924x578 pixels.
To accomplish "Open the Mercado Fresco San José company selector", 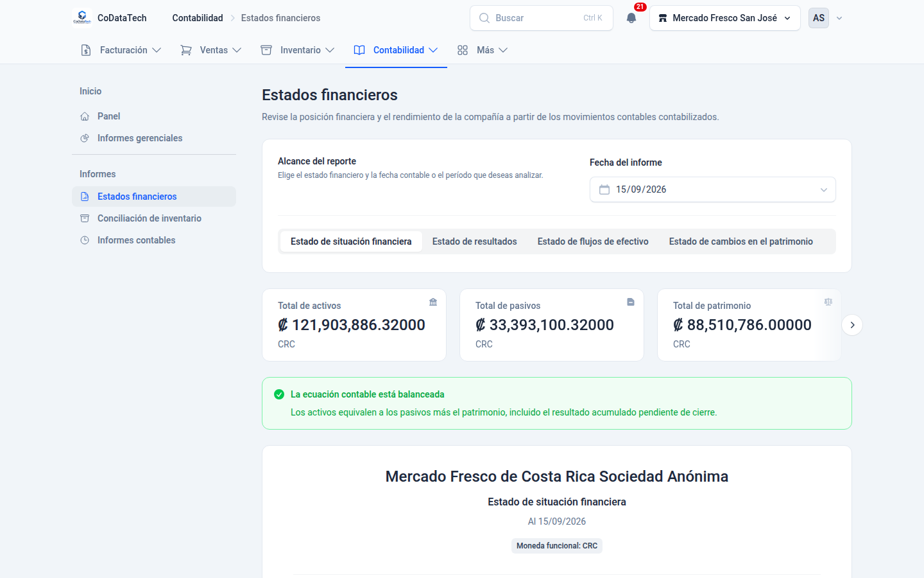I will click(x=725, y=18).
